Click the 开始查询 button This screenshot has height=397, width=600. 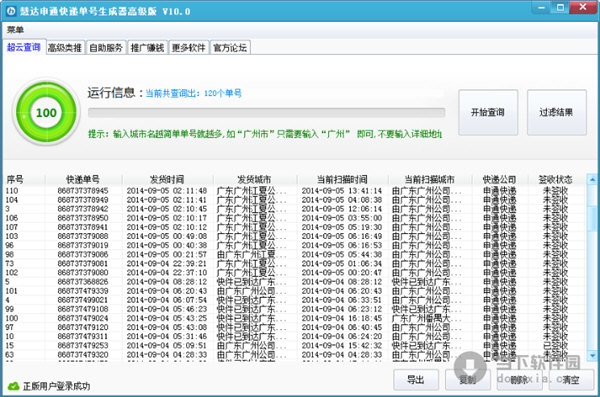tap(488, 112)
